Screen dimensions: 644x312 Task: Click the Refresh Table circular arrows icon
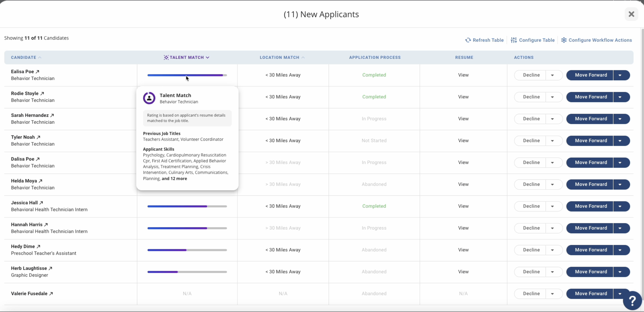pos(468,40)
